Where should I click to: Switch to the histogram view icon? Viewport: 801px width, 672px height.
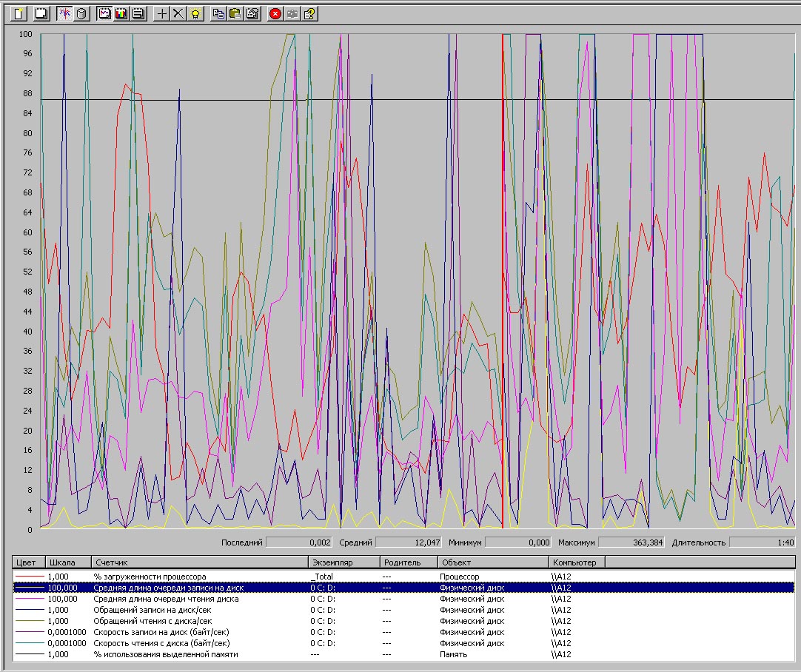click(121, 13)
